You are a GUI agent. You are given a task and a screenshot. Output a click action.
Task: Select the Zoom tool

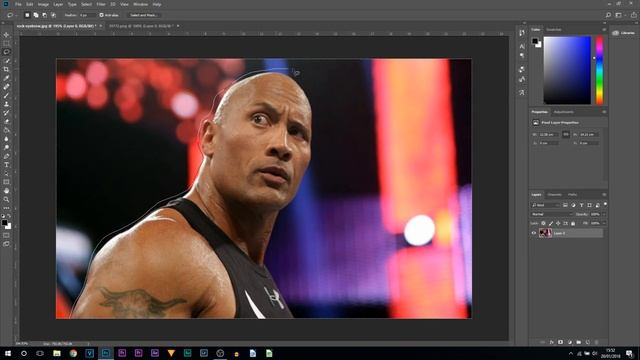[x=6, y=200]
